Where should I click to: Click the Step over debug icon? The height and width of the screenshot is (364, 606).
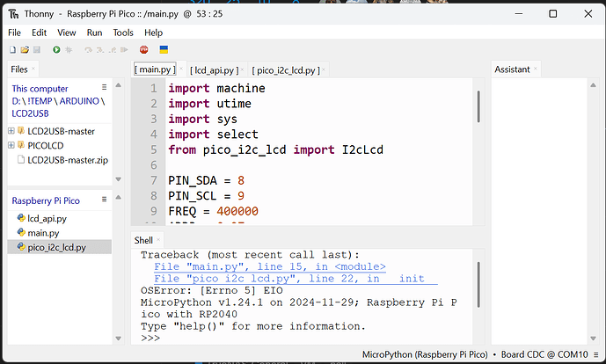[88, 49]
